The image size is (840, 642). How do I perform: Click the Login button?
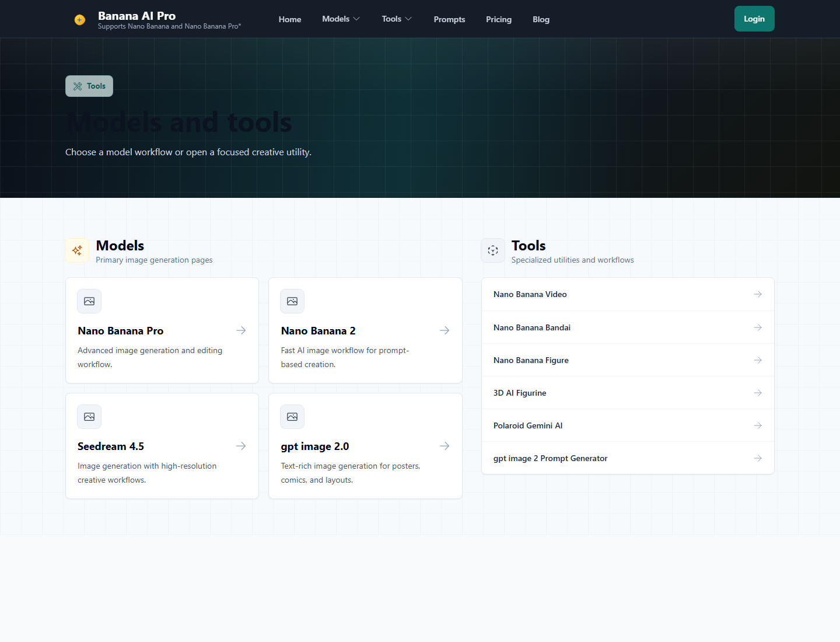point(754,19)
